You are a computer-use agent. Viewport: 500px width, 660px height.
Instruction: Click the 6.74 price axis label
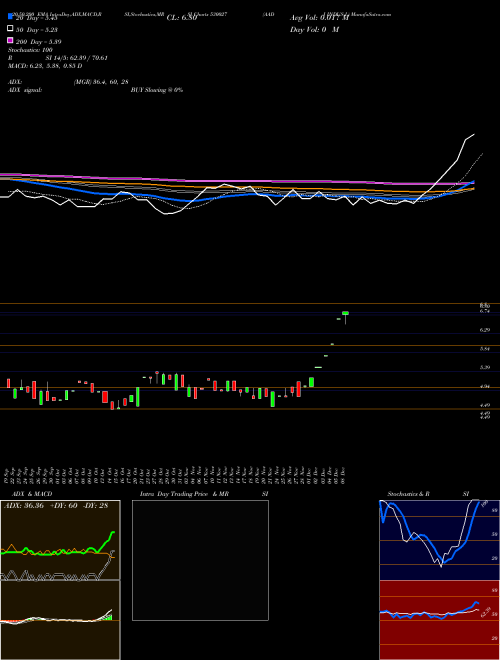(485, 311)
